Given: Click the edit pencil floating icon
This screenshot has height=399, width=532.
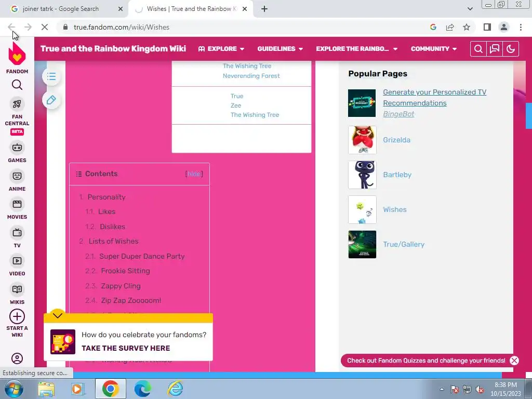Looking at the screenshot, I should pyautogui.click(x=51, y=100).
